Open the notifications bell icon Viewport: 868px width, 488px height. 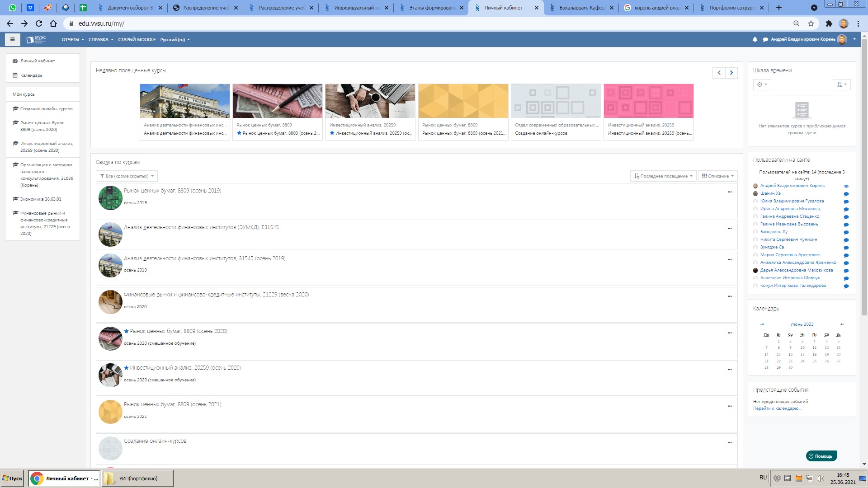click(755, 39)
